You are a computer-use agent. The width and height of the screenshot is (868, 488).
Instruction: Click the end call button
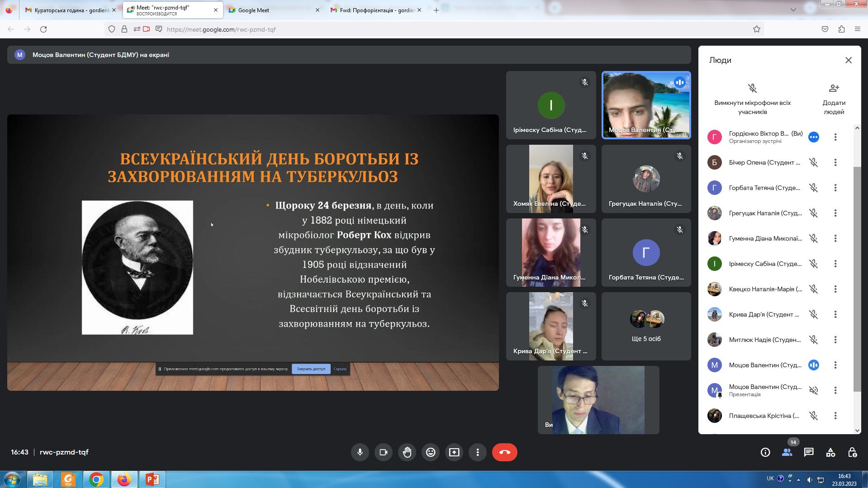tap(504, 452)
